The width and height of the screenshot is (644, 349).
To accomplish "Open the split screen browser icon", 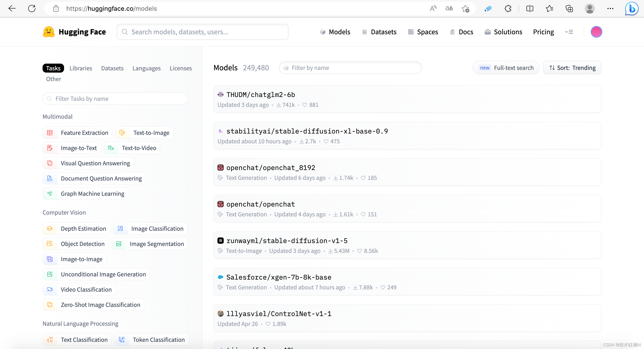I will point(530,9).
